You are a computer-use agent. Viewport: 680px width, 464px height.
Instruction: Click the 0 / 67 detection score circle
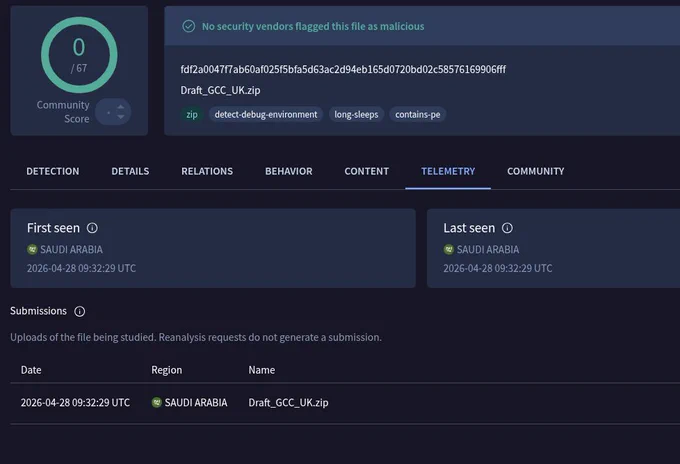click(79, 55)
